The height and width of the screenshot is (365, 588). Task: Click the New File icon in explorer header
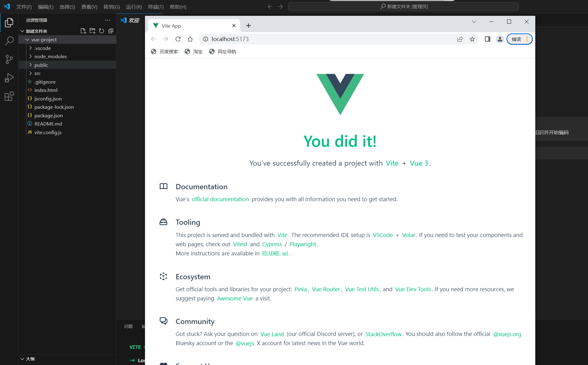point(83,31)
